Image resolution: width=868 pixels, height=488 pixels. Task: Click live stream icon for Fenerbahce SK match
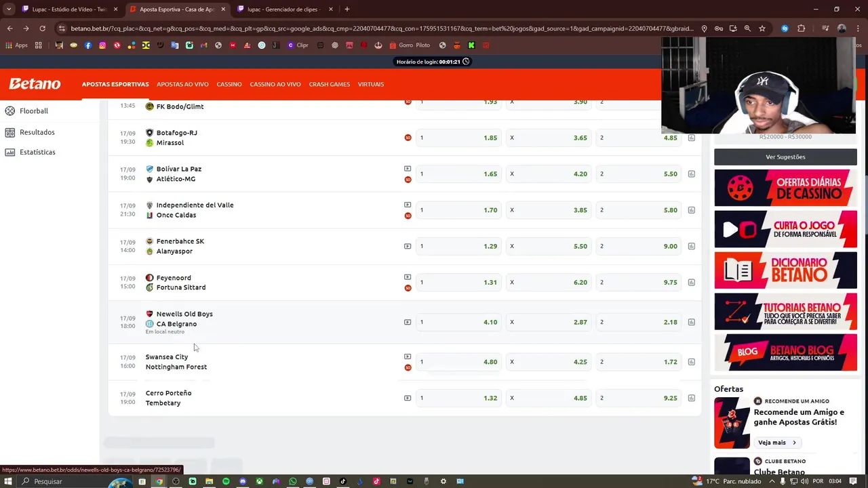click(x=408, y=246)
